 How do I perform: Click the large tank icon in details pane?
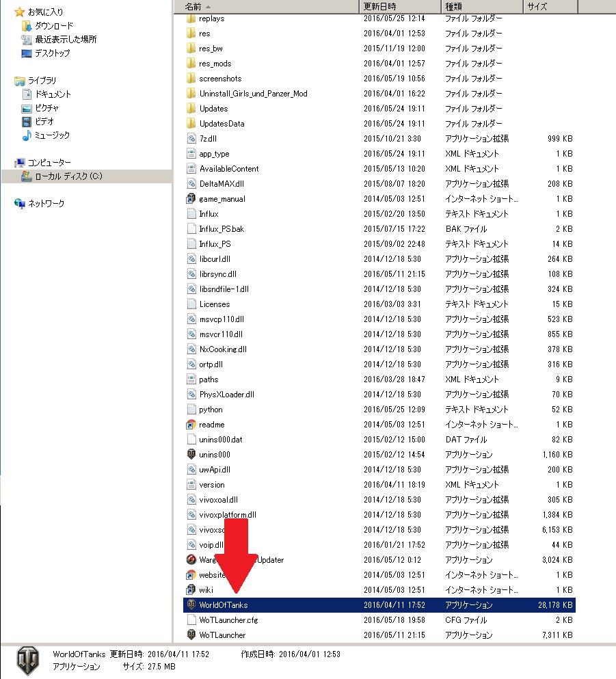point(28,661)
